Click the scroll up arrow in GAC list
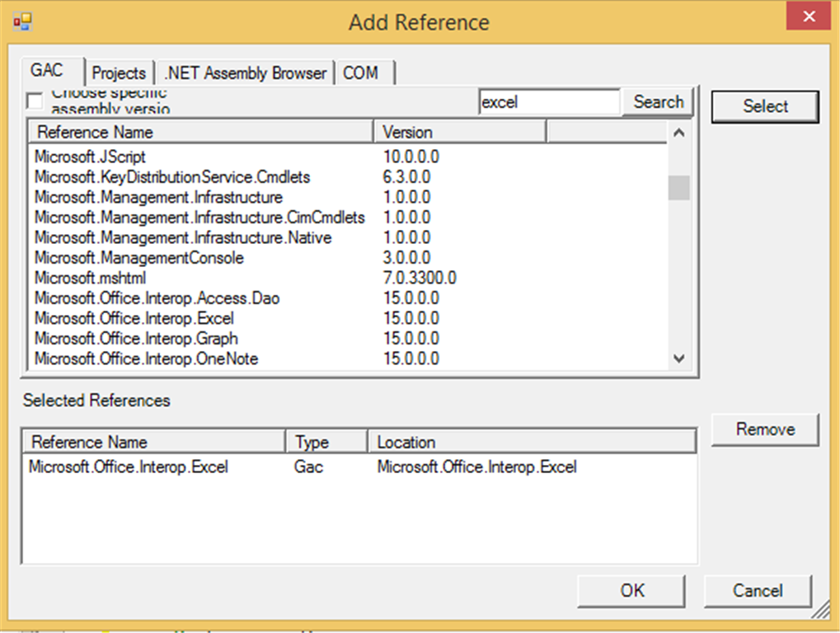The width and height of the screenshot is (840, 633). (x=678, y=133)
